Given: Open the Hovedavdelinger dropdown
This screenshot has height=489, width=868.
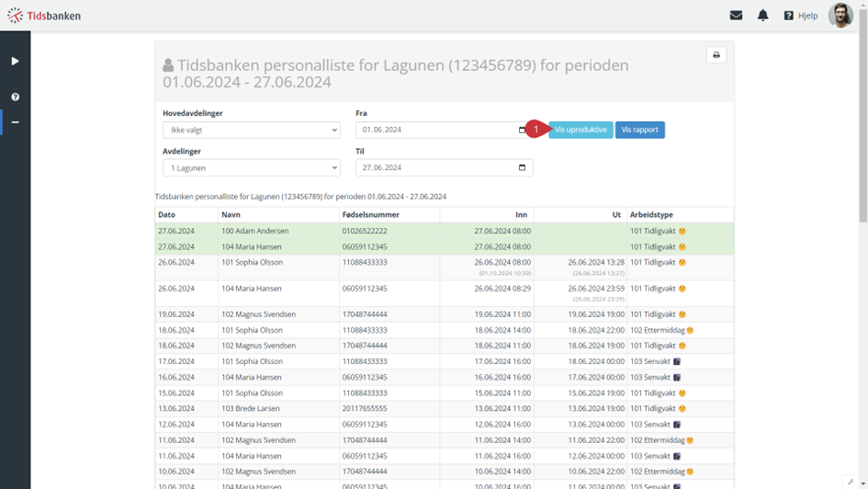Looking at the screenshot, I should 252,131.
